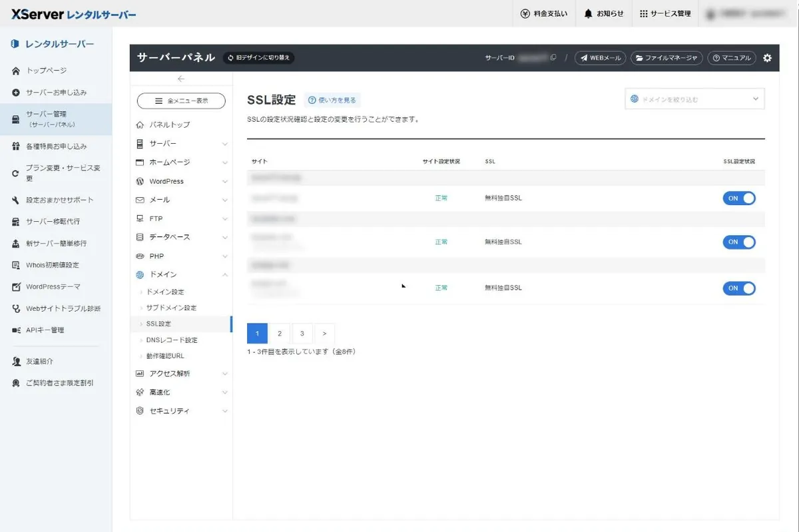Click the next page arrow button
The height and width of the screenshot is (532, 799).
point(324,334)
